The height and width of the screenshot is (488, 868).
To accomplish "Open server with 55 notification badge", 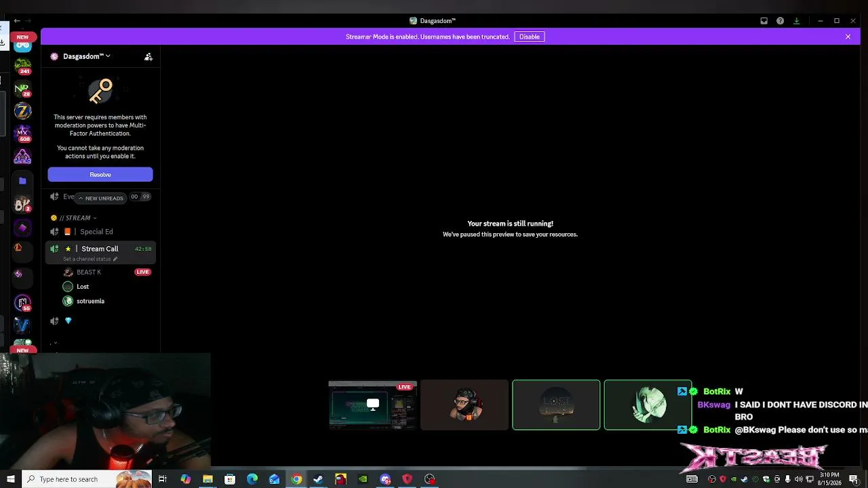I will click(x=22, y=302).
